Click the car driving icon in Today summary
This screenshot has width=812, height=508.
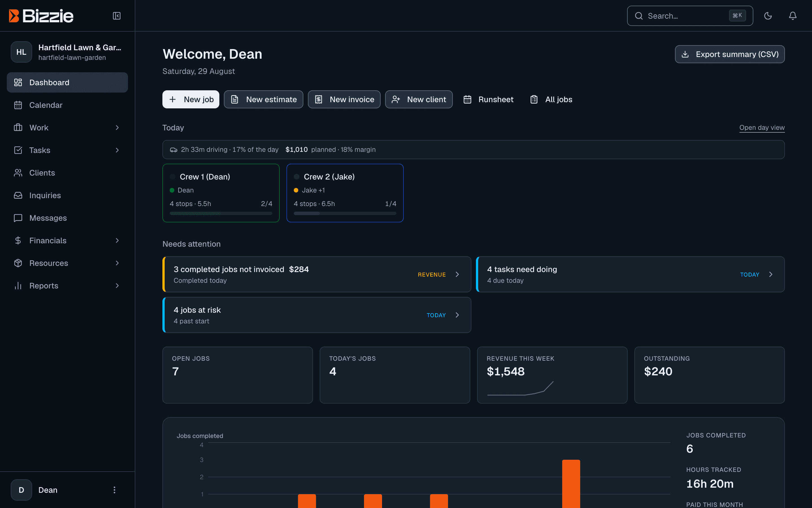point(173,150)
